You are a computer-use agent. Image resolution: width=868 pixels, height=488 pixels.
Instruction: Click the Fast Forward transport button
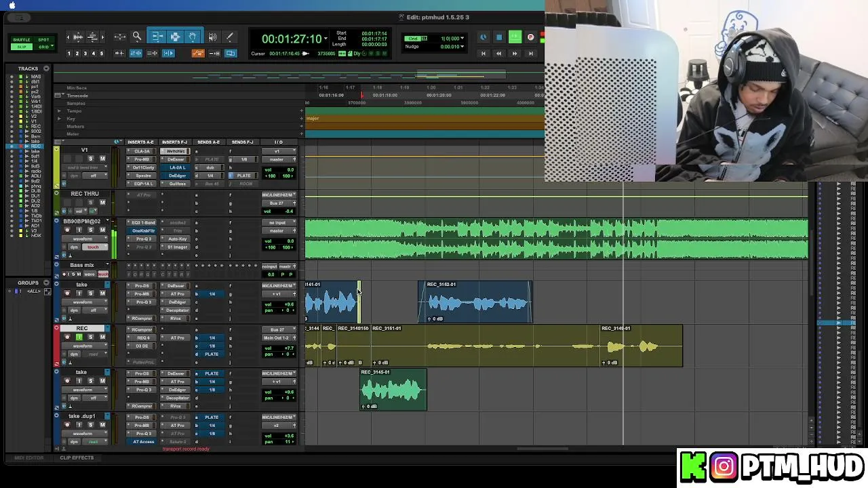click(x=515, y=53)
